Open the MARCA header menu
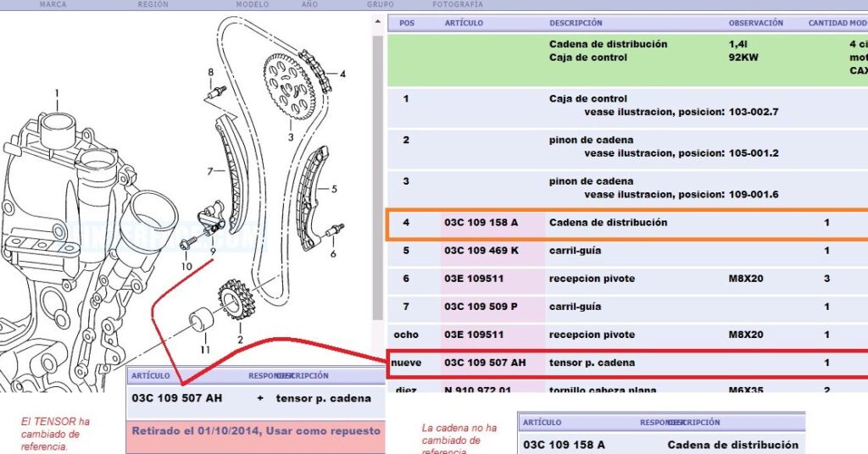This screenshot has width=868, height=454. (x=53, y=4)
